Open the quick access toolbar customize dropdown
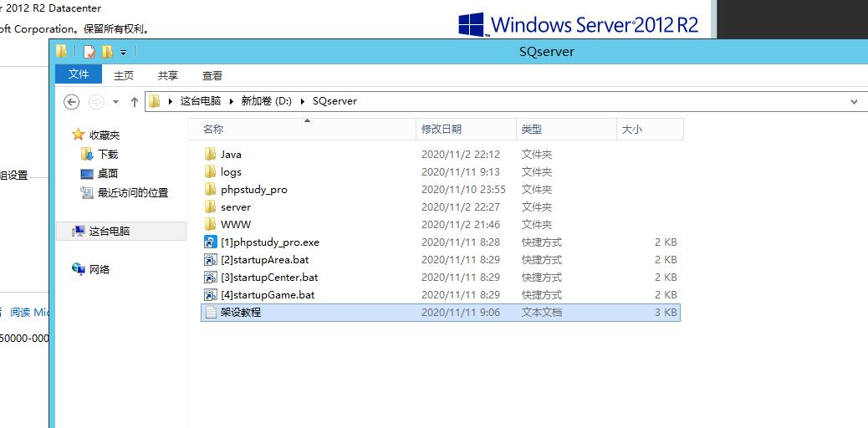 (124, 53)
